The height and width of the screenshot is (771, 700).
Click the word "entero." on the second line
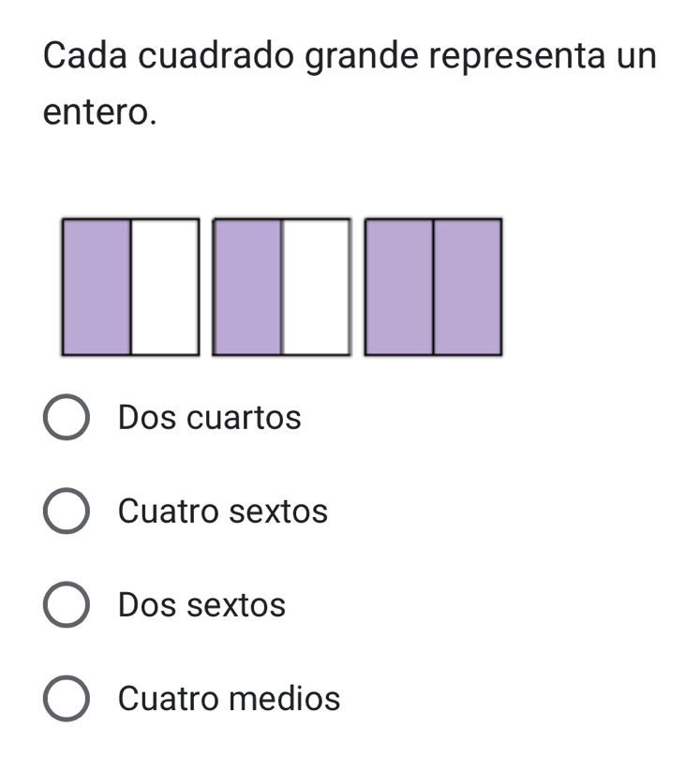(100, 112)
